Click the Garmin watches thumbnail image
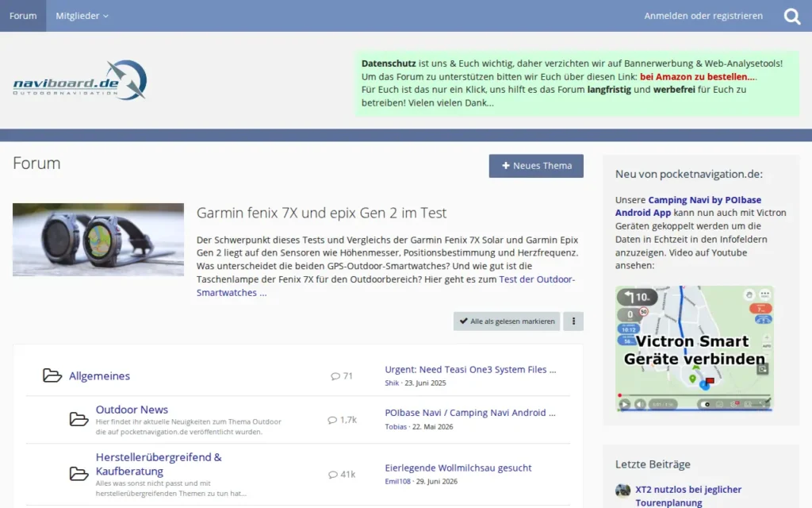Screen dimensions: 812x508 click(98, 240)
